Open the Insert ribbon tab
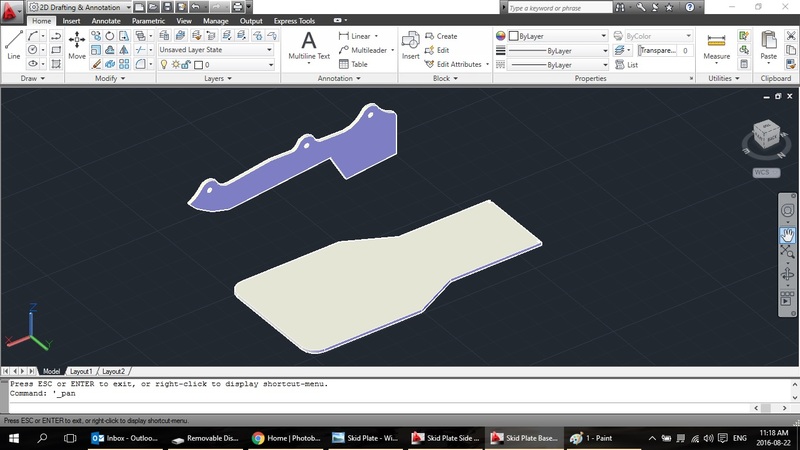800x450 pixels. tap(71, 21)
